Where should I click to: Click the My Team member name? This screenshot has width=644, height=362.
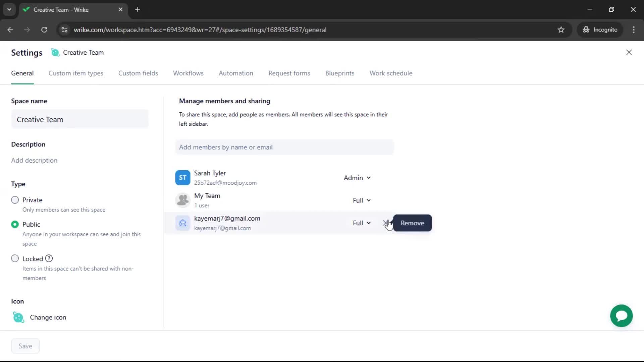click(207, 196)
